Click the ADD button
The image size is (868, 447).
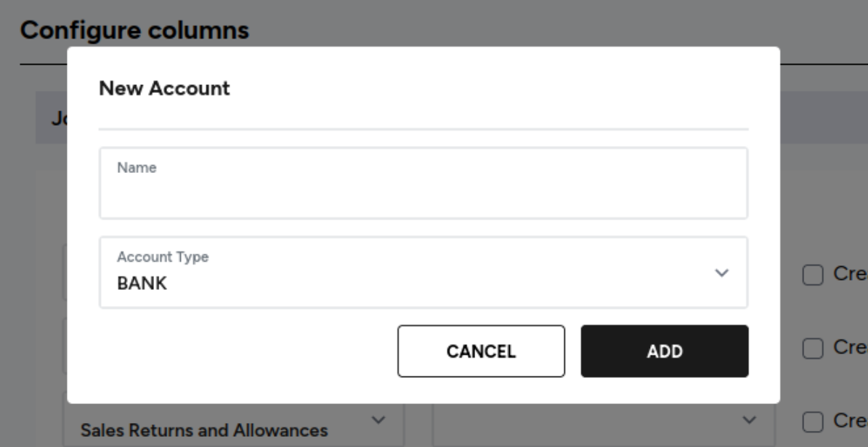click(665, 351)
